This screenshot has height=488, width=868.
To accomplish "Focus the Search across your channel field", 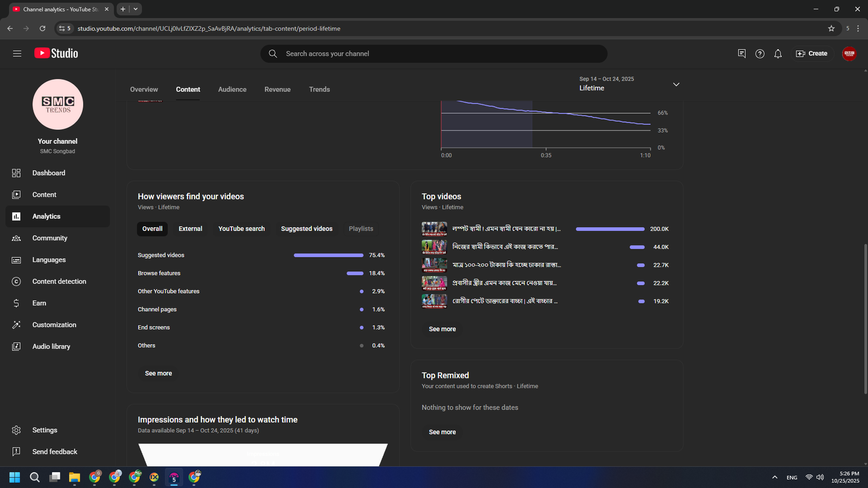I will pos(434,54).
